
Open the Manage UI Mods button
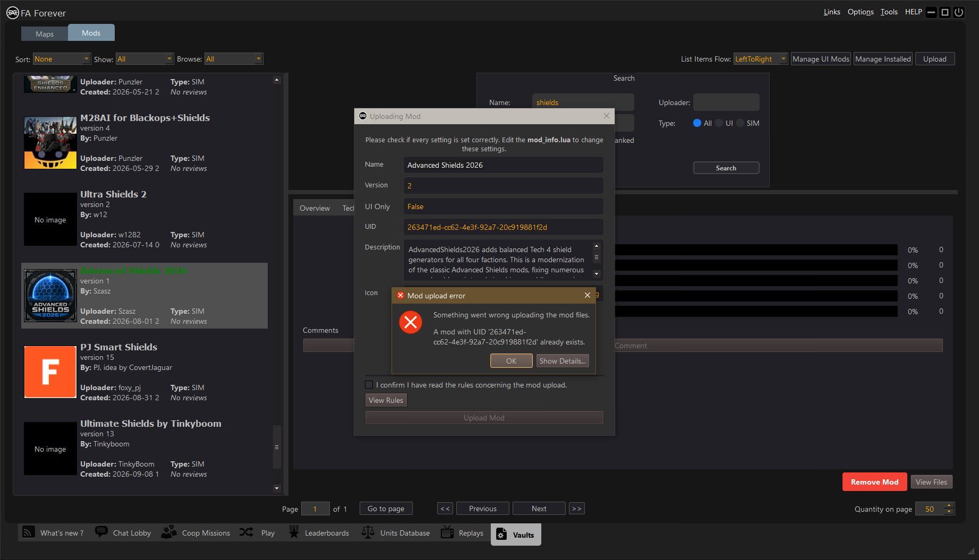(x=821, y=59)
